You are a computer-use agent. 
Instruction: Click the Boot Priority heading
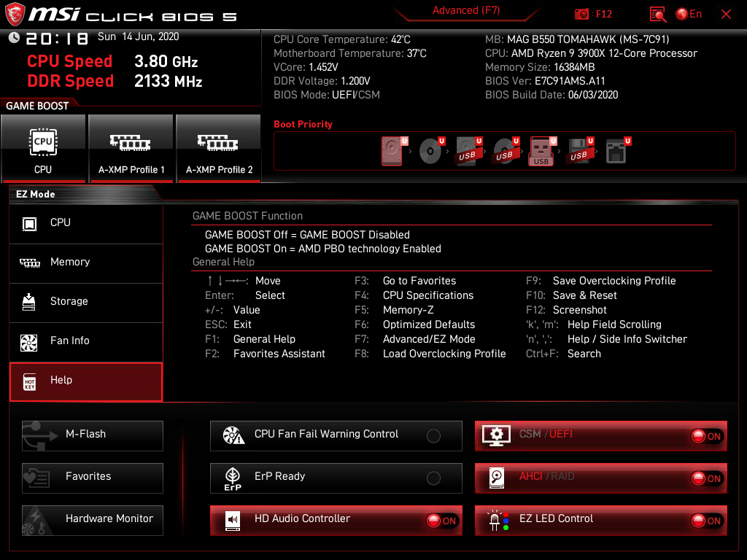pyautogui.click(x=303, y=124)
